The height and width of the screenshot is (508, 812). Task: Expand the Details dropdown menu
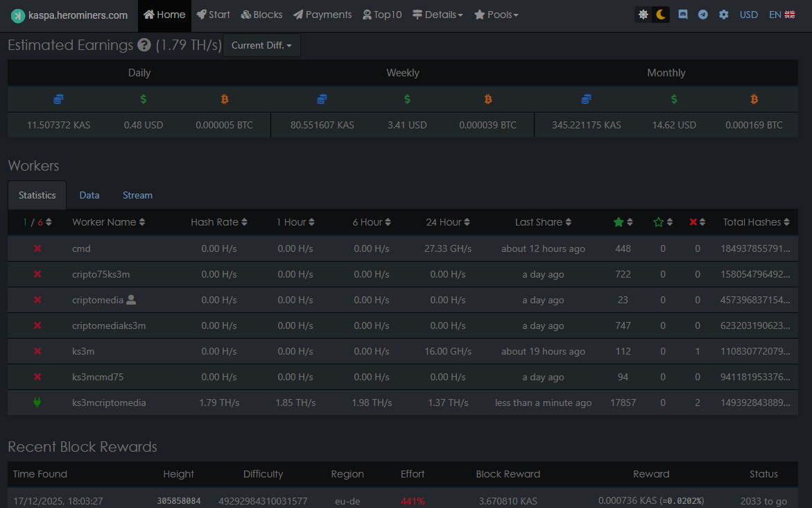[438, 15]
